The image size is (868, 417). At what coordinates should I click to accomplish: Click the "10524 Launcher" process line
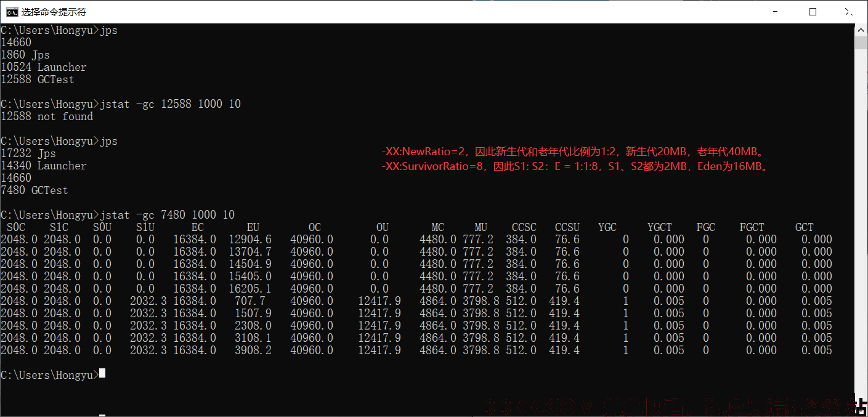(x=44, y=67)
